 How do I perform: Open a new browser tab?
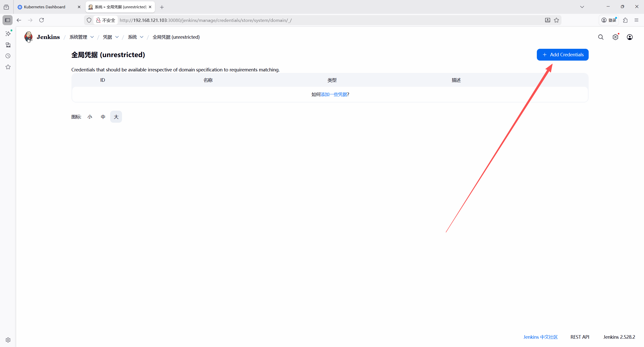coord(162,7)
